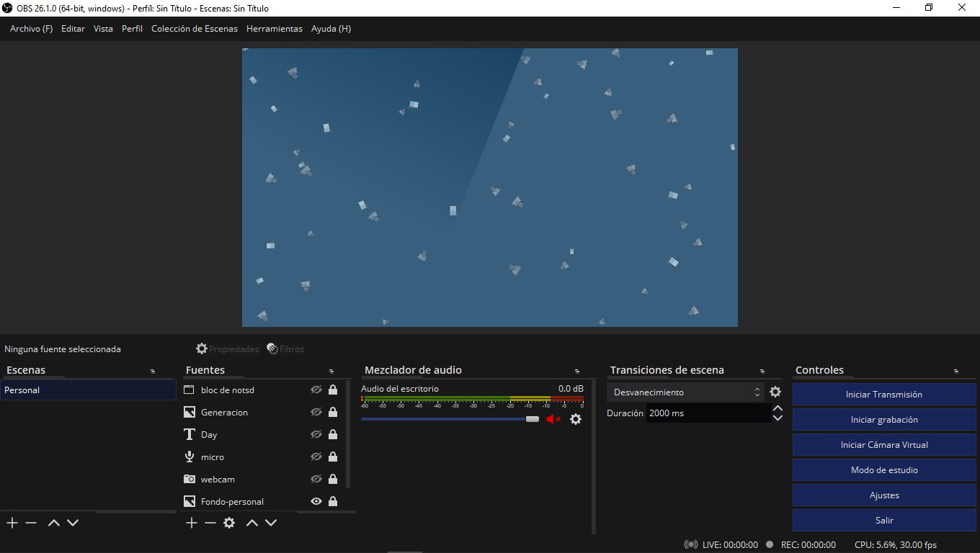Show the webcam source
The image size is (980, 553).
(x=316, y=479)
